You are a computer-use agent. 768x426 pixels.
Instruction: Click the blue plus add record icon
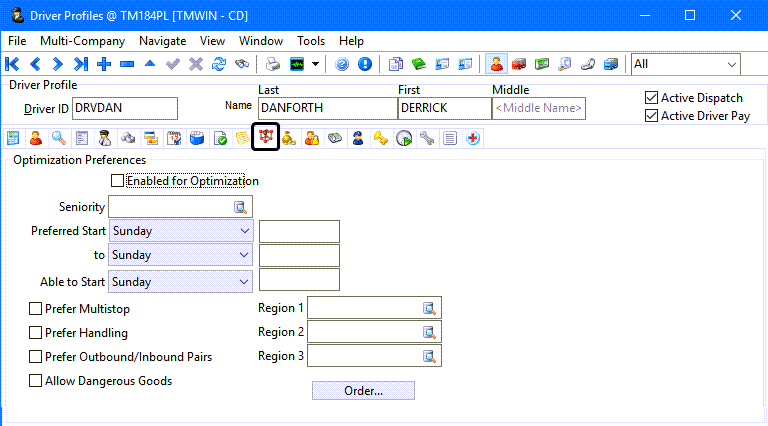[103, 64]
